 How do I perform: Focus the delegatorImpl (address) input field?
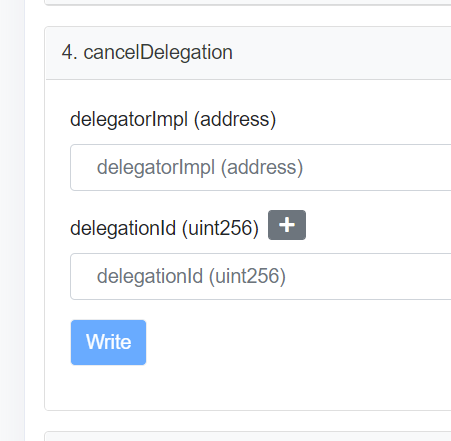pyautogui.click(x=261, y=167)
